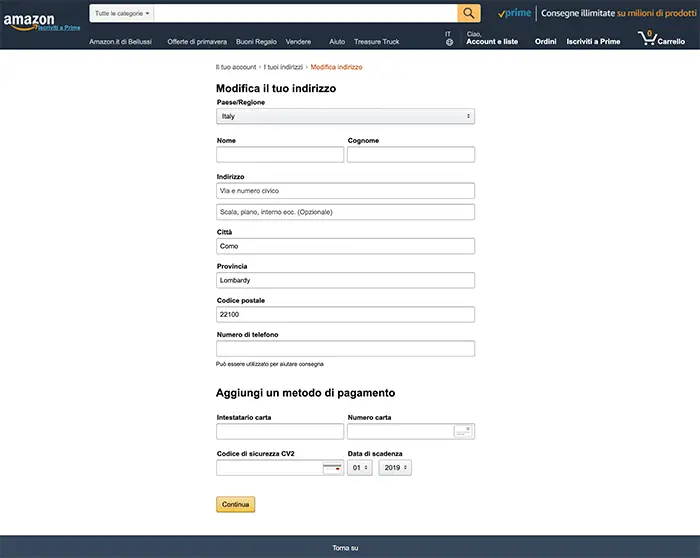Click the Prime checkmark logo

point(514,13)
